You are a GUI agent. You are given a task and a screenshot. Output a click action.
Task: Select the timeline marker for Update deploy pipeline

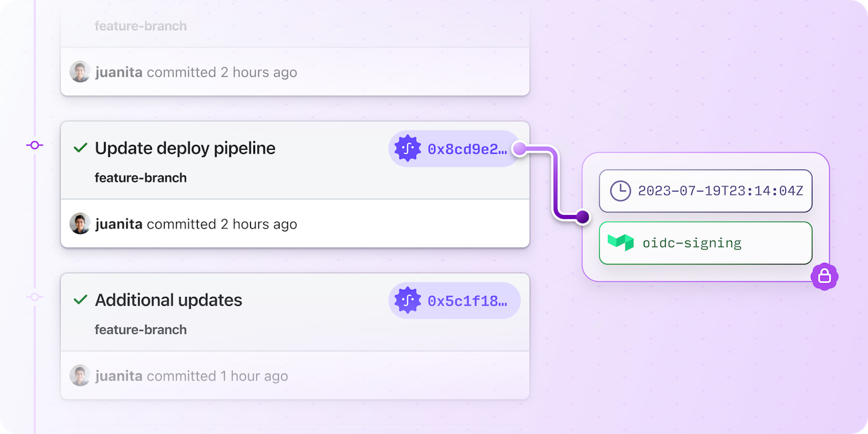pos(35,145)
